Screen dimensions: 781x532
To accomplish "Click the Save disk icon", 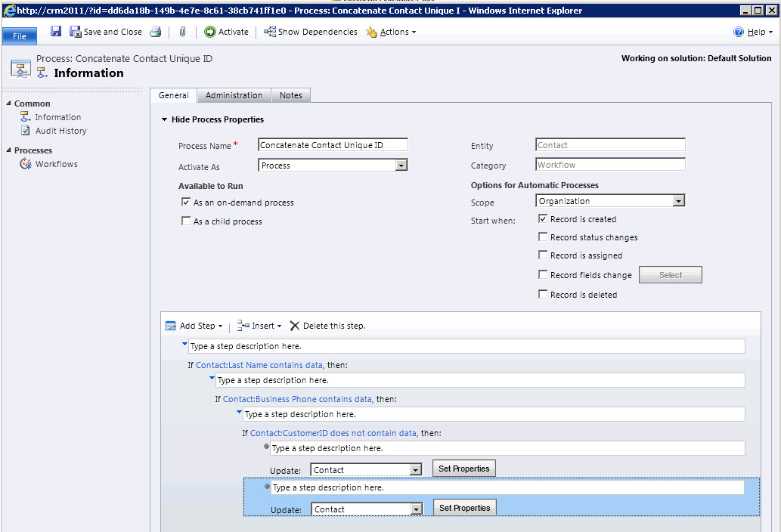I will pos(56,32).
